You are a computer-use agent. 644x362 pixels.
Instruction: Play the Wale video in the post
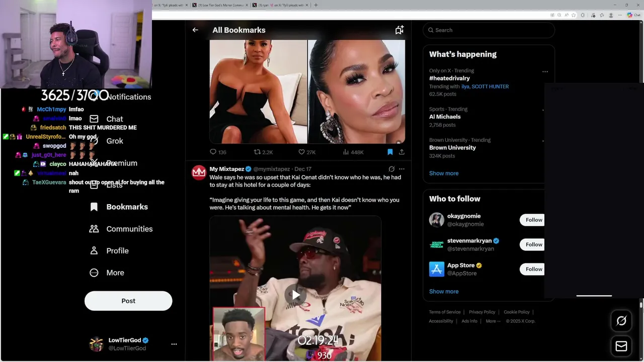[295, 295]
